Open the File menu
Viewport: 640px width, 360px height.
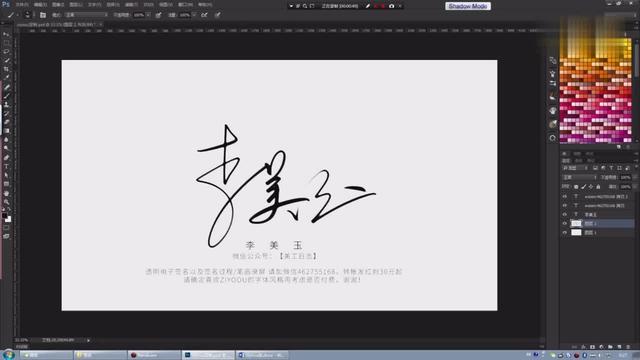point(22,5)
